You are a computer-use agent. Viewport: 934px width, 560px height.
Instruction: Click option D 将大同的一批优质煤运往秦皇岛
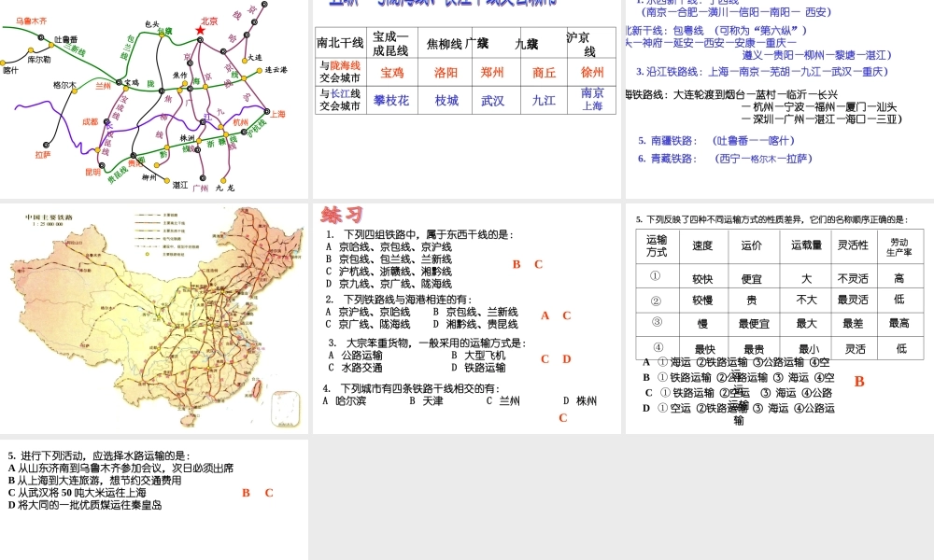tap(85, 505)
